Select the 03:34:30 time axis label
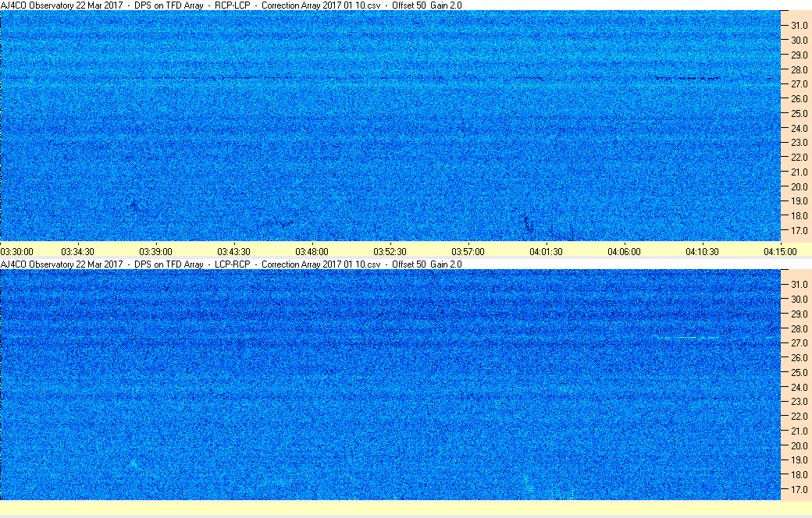 (x=77, y=251)
